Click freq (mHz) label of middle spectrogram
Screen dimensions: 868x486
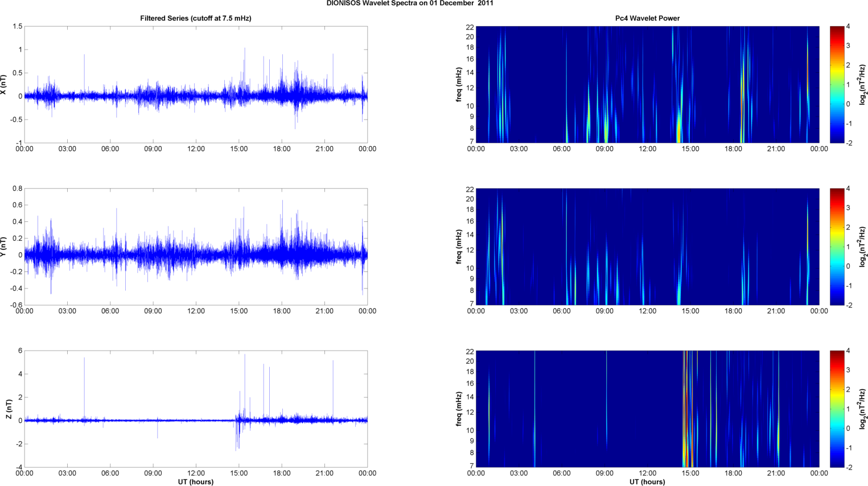459,247
